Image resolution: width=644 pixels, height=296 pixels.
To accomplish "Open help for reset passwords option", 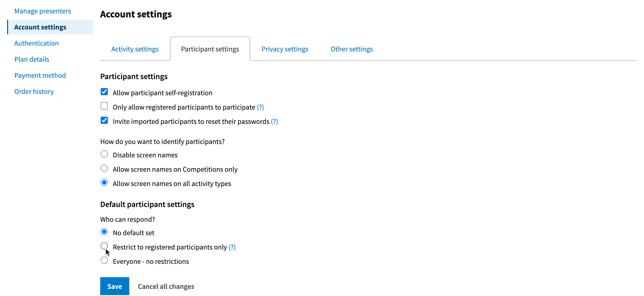I will 274,121.
